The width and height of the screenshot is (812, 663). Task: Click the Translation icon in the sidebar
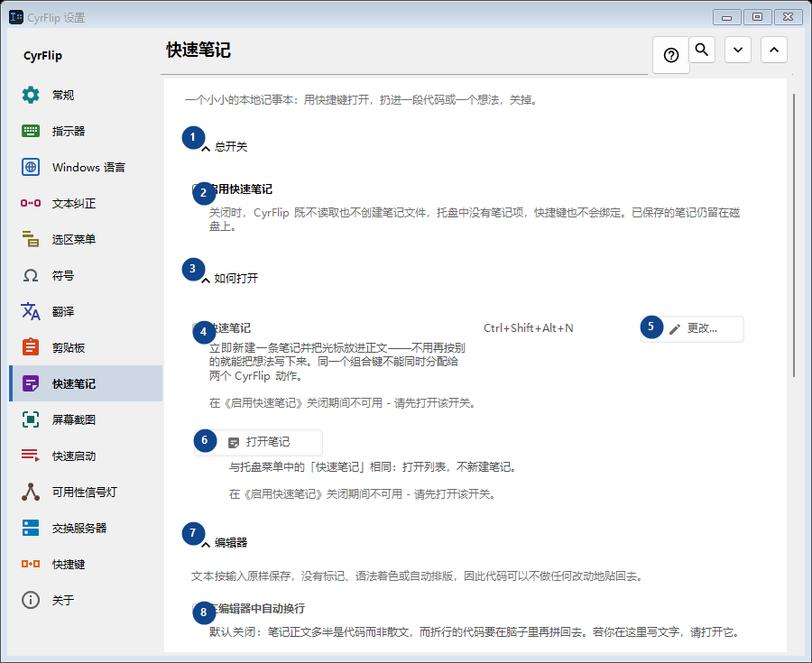coord(31,311)
